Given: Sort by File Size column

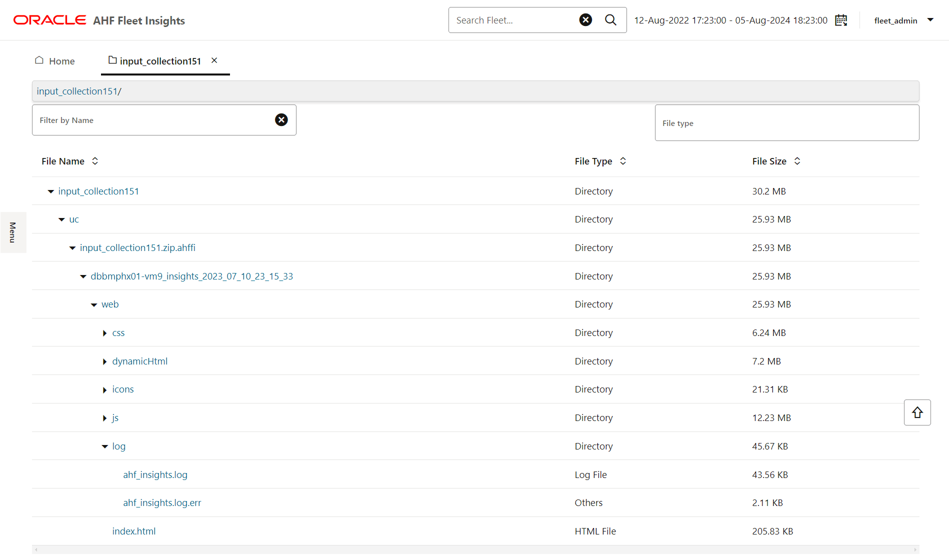Looking at the screenshot, I should [797, 161].
